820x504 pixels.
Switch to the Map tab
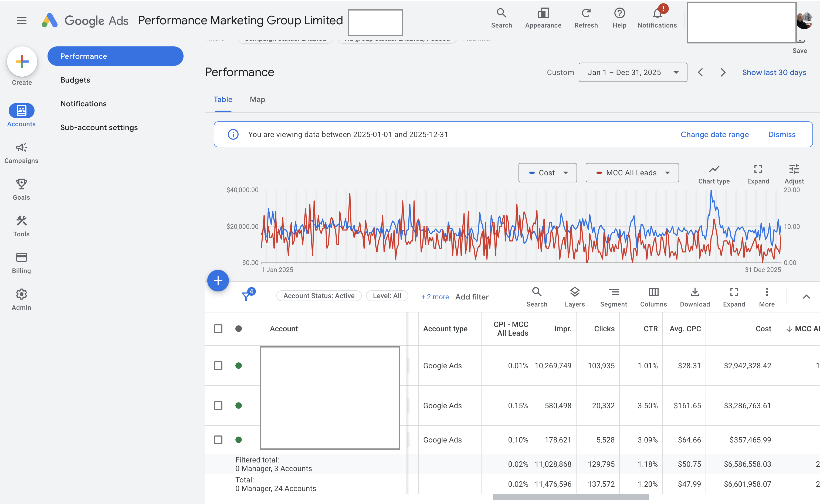257,99
